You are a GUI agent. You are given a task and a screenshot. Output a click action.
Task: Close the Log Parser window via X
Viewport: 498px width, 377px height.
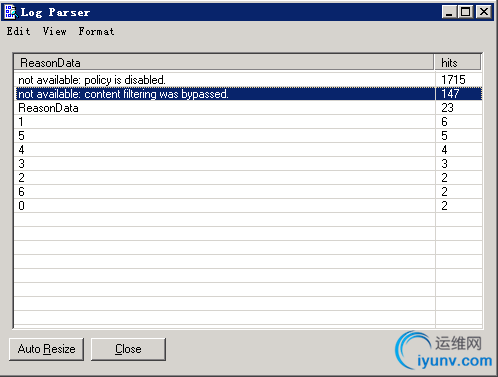(x=484, y=12)
